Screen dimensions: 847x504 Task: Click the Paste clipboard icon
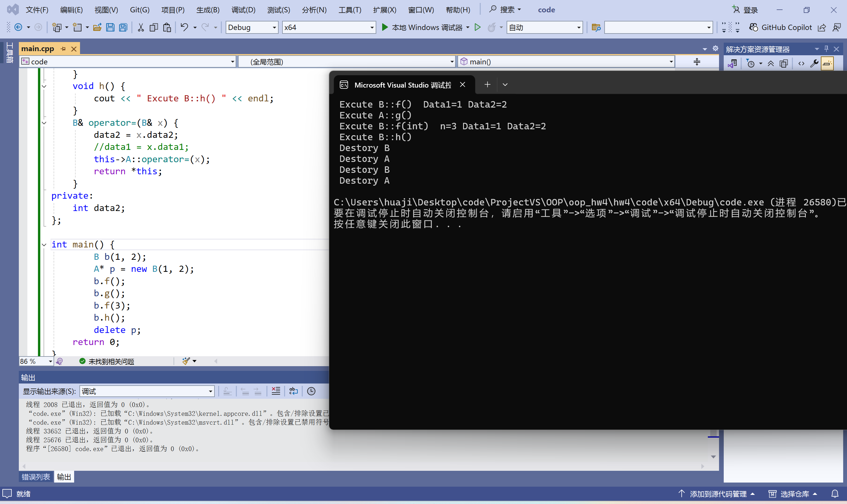pyautogui.click(x=167, y=27)
